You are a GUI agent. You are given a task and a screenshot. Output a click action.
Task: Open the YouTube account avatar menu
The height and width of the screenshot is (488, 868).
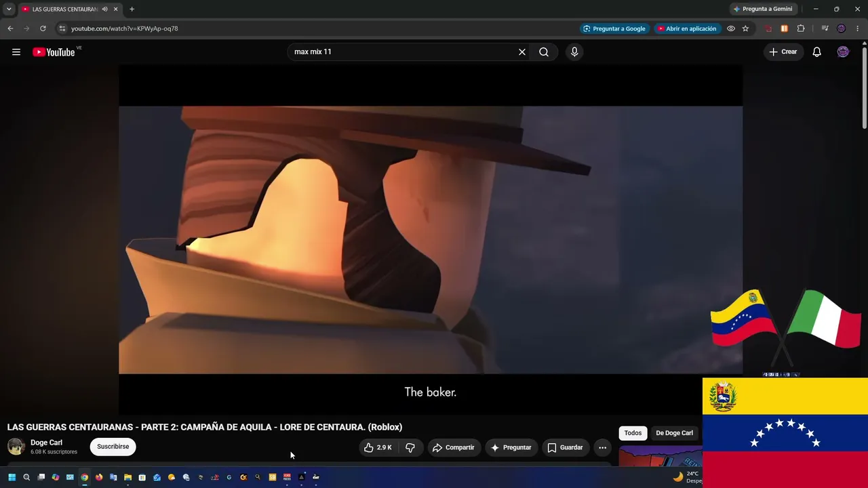843,52
